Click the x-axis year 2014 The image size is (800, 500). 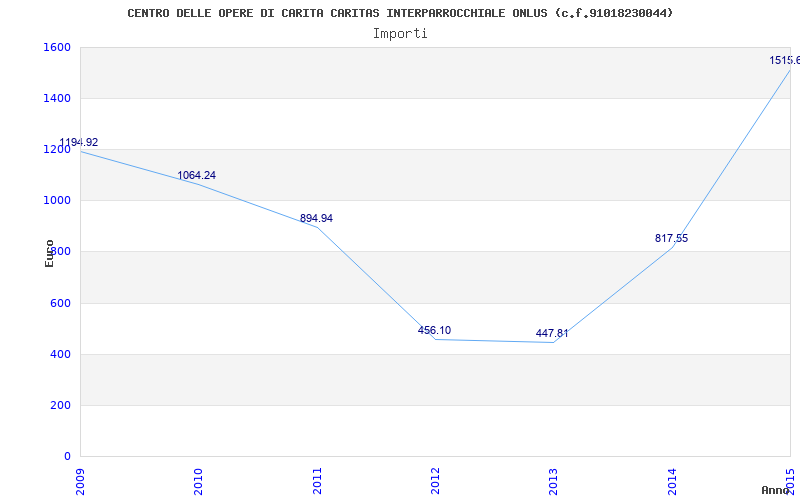[x=672, y=481]
